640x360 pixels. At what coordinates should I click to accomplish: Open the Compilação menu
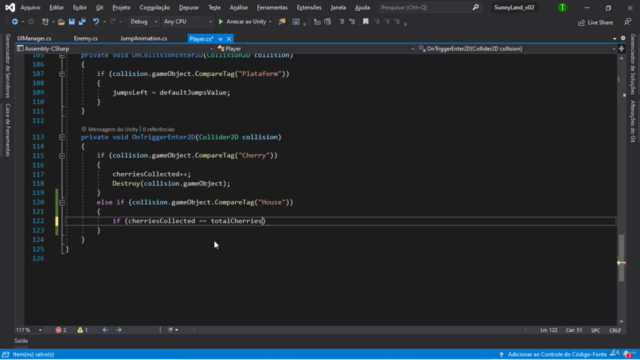[155, 7]
